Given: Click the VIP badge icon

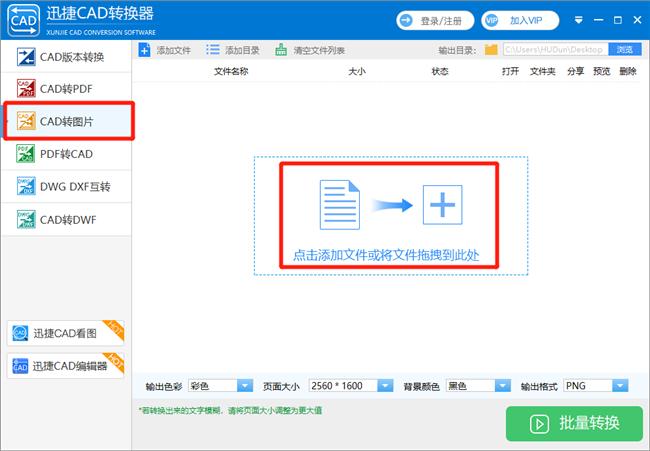Looking at the screenshot, I should [492, 20].
